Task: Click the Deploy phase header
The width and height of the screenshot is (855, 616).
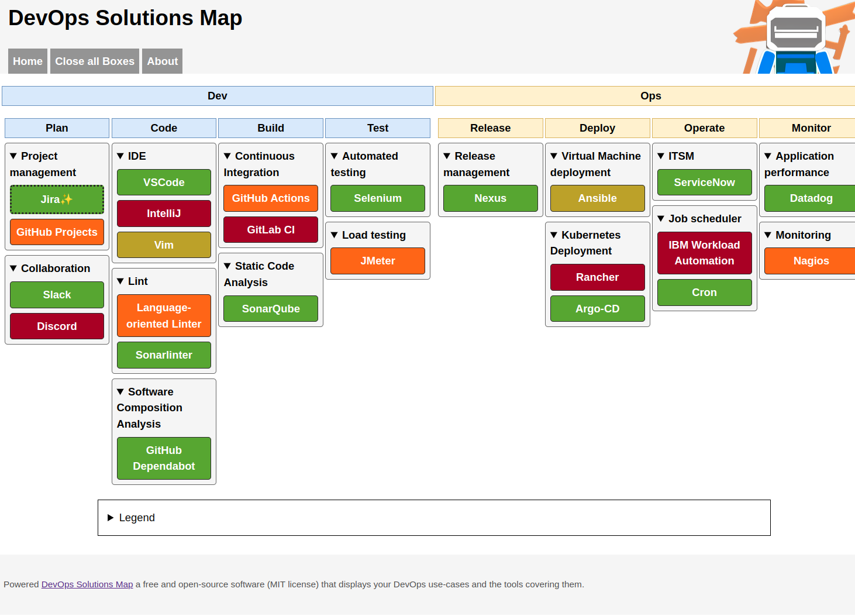Action: tap(598, 128)
